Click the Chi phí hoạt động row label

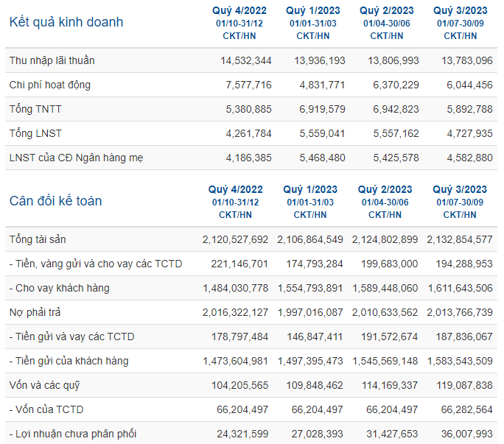pyautogui.click(x=50, y=85)
